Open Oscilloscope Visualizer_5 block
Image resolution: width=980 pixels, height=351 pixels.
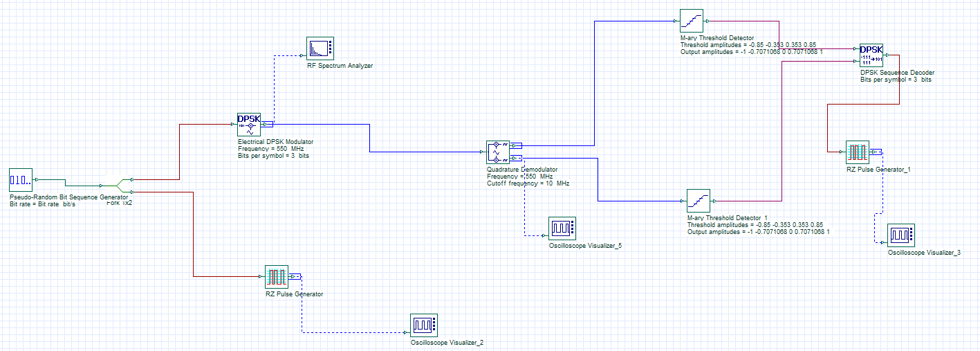tap(562, 228)
